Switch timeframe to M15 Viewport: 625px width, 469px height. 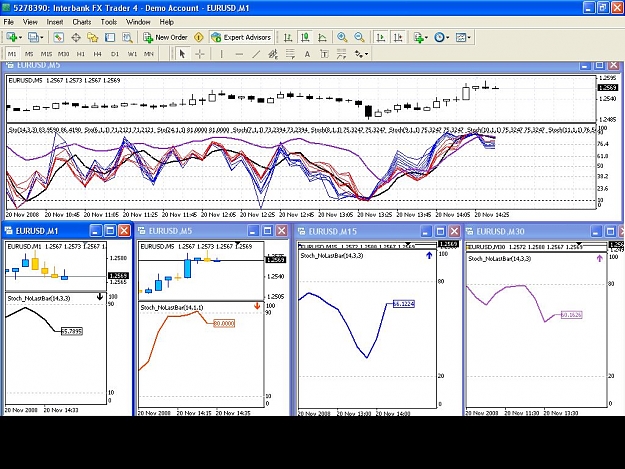click(46, 54)
